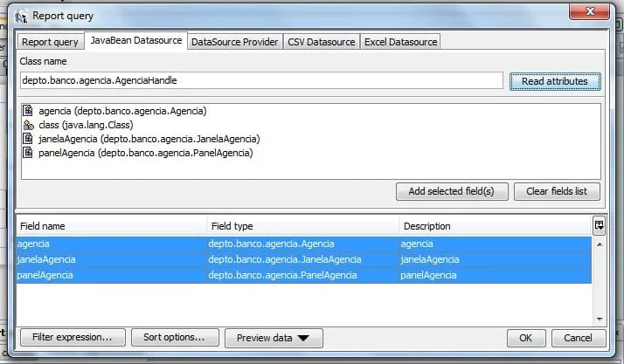Viewport: 624px width, 364px height.
Task: Click the Read attributes button
Action: coord(555,81)
